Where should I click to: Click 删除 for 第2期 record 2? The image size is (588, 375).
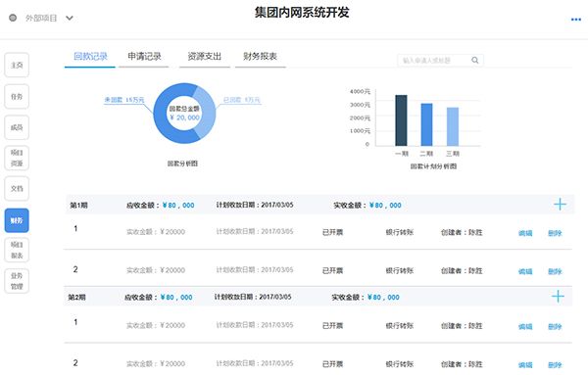555,364
